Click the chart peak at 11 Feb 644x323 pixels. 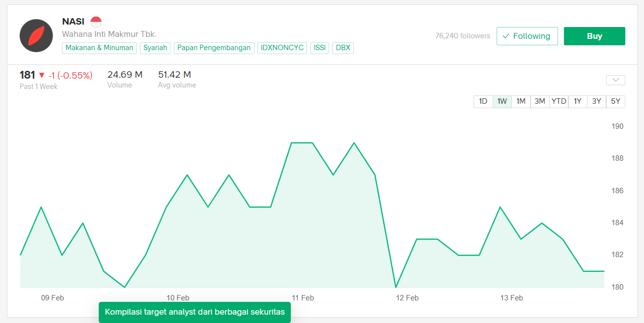[x=302, y=143]
